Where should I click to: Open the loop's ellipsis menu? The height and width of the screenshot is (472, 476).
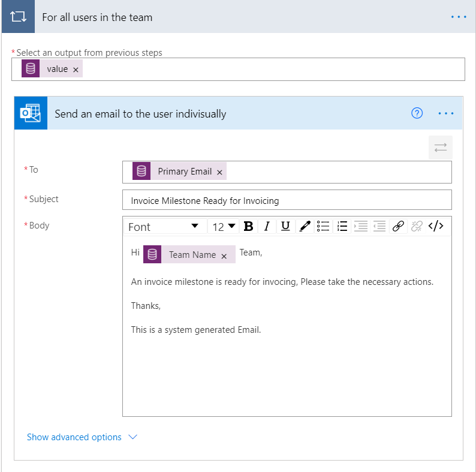459,17
